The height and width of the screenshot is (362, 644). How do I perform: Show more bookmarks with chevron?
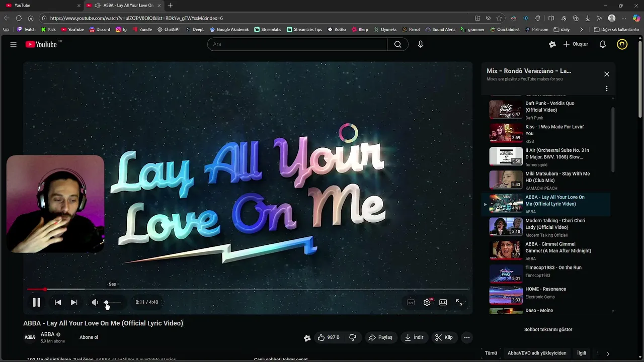tap(582, 29)
